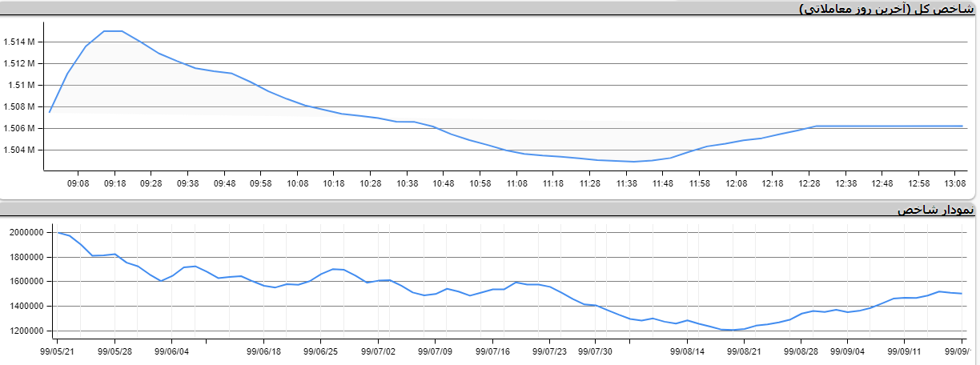The height and width of the screenshot is (365, 980).
Task: Select the 99/08/21 date label
Action: click(x=746, y=351)
